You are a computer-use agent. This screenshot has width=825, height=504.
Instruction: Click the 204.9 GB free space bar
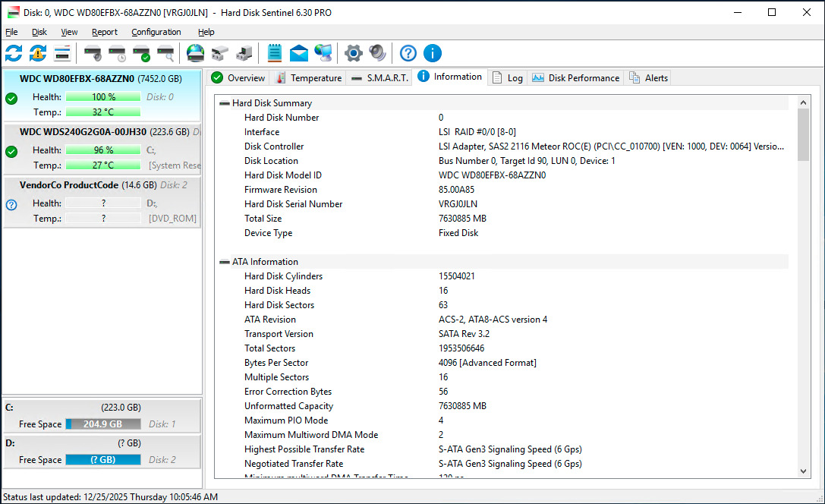coord(103,424)
